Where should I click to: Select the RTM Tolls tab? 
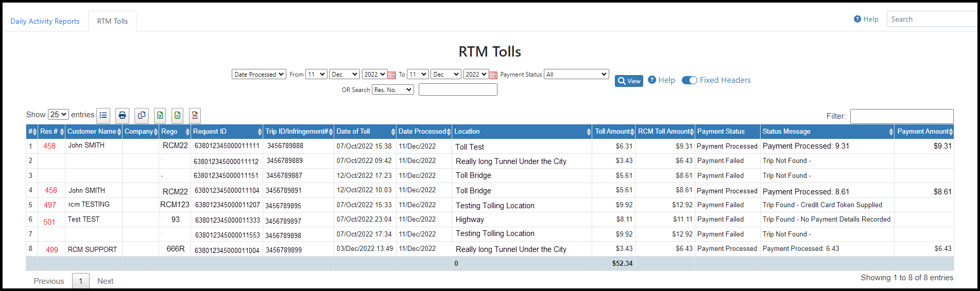click(112, 21)
